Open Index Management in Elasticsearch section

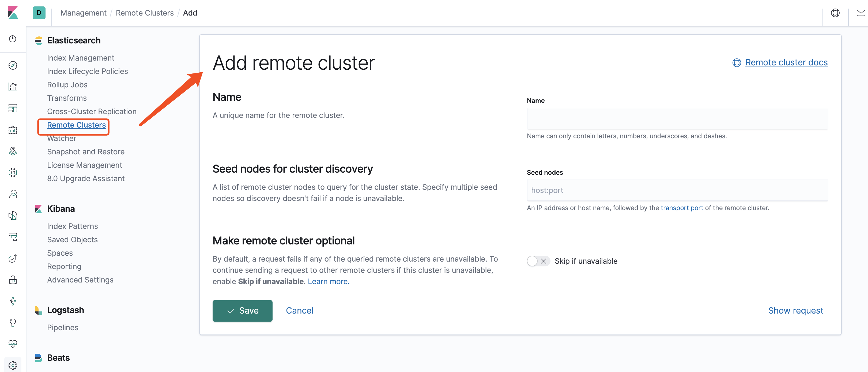(81, 58)
